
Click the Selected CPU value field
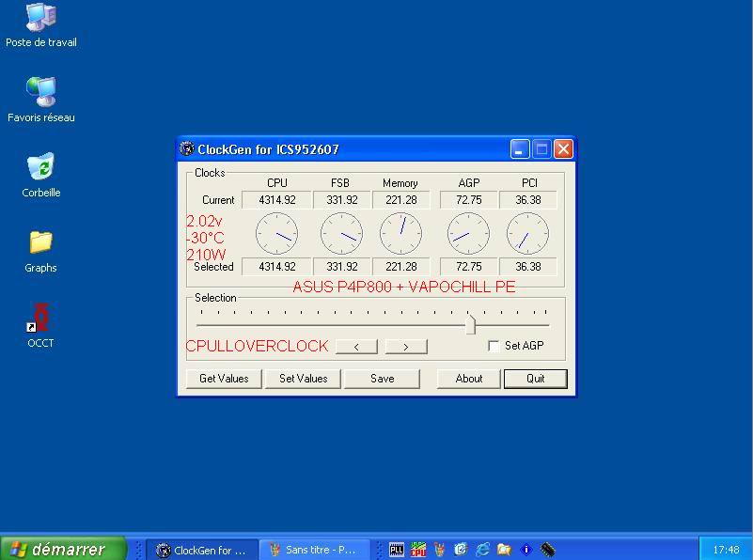(x=276, y=267)
